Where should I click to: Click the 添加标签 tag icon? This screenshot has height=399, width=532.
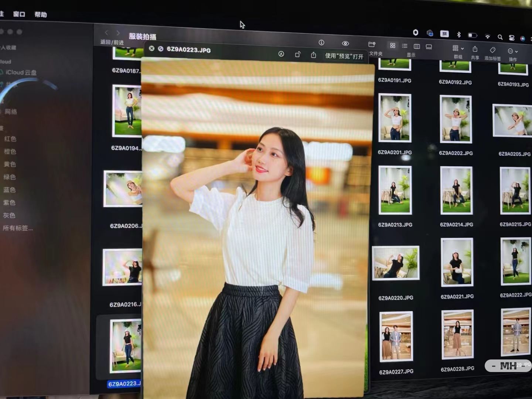tap(492, 50)
